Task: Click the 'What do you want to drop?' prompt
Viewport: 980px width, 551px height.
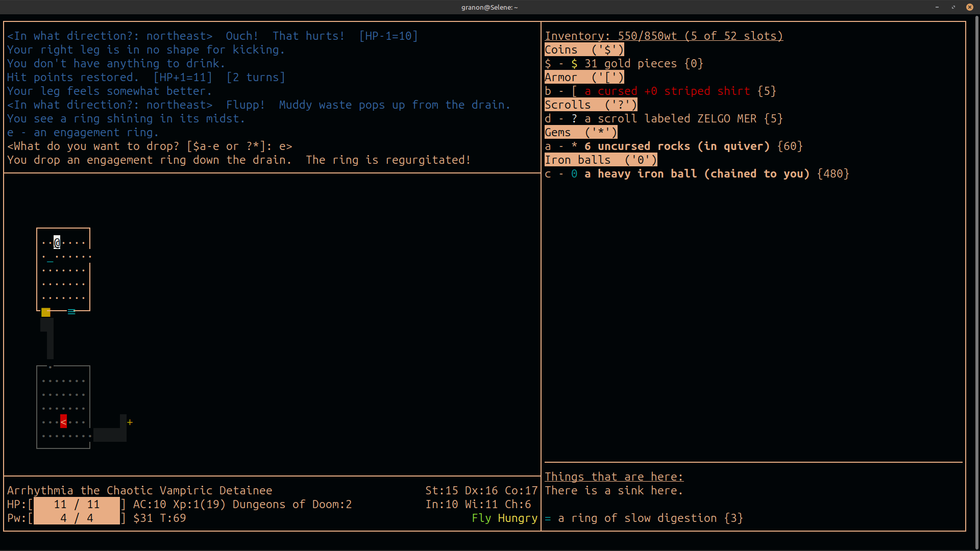Action: click(x=150, y=146)
